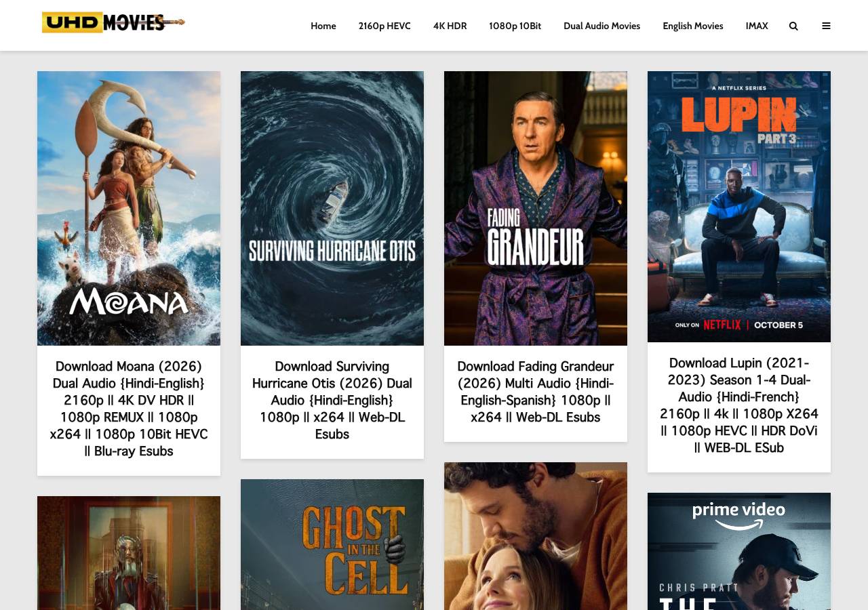Open Download Moana (2026) title link
Screen dimensions: 868x610
point(129,409)
